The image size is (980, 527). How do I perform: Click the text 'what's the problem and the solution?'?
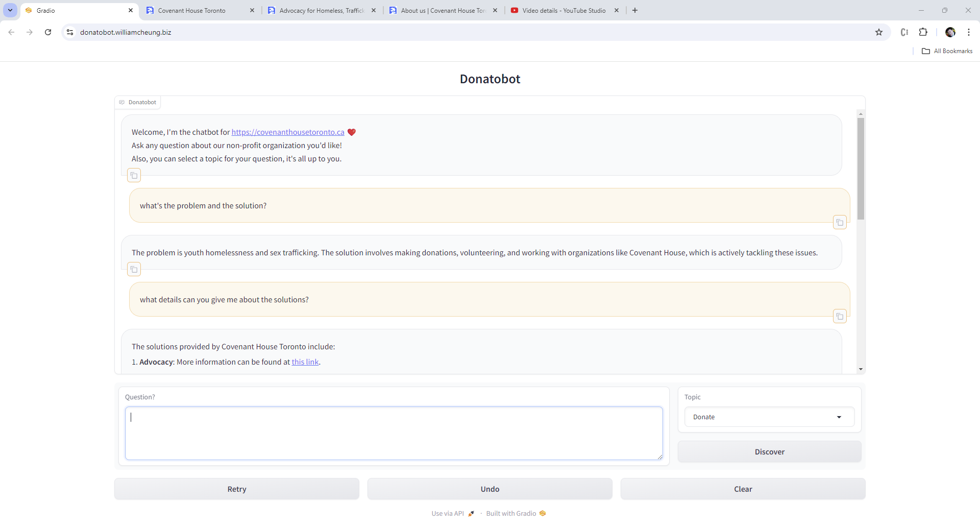[x=203, y=206]
